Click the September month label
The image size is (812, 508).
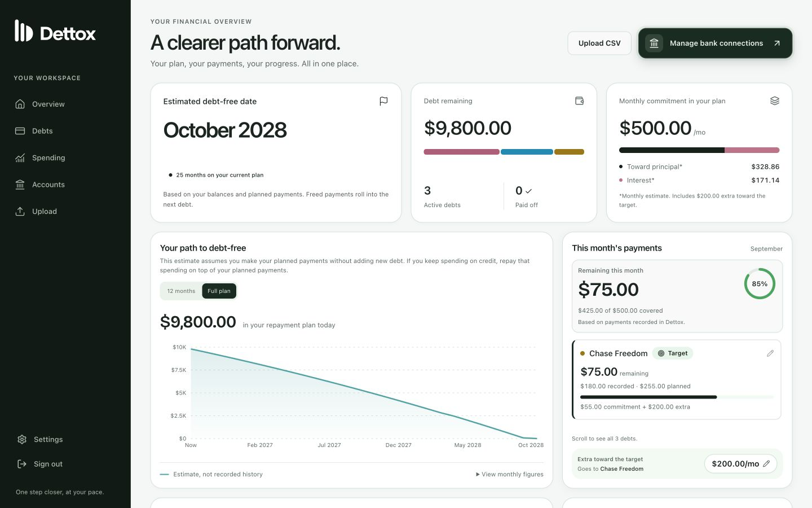(766, 249)
